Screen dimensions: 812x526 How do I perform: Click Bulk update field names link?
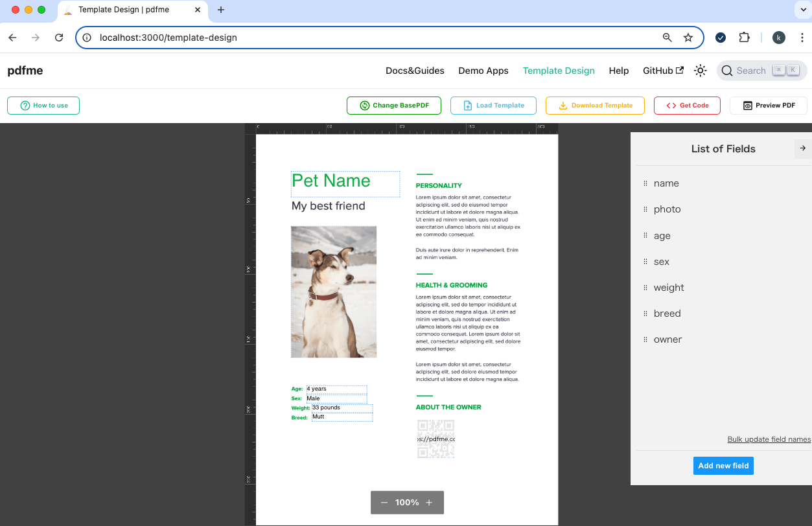click(769, 439)
